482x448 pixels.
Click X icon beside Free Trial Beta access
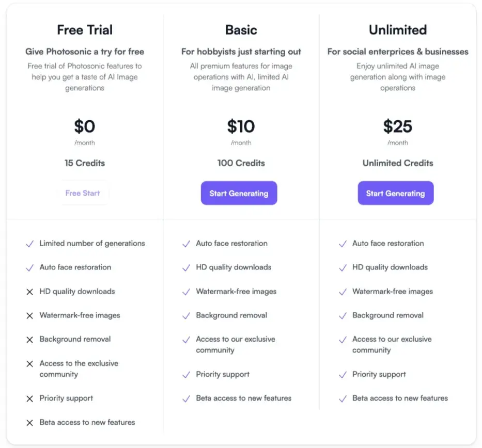coord(30,423)
